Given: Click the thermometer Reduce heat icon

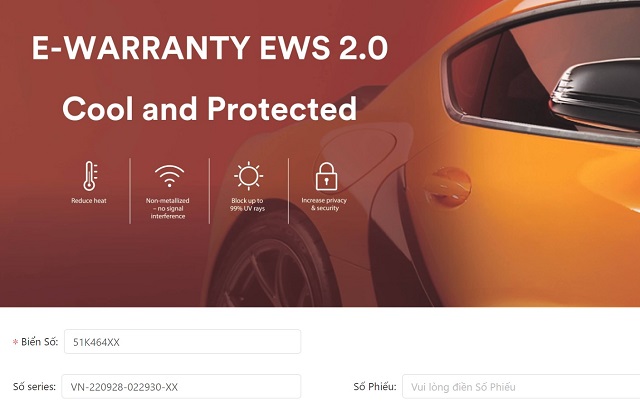Looking at the screenshot, I should (x=90, y=176).
